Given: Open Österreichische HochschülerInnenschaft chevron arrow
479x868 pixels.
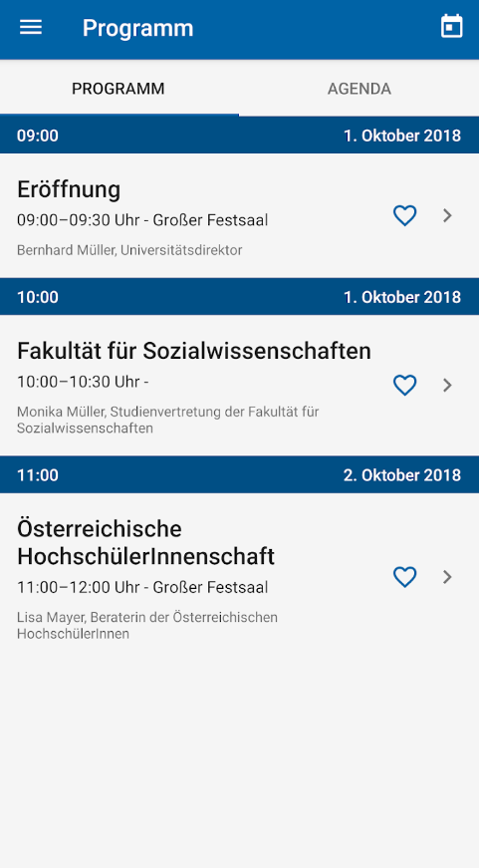Looking at the screenshot, I should [448, 577].
